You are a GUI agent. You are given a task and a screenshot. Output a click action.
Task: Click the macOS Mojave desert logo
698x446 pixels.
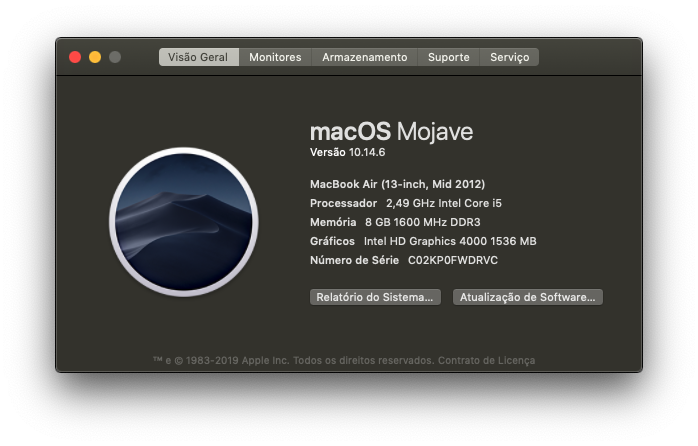184,222
